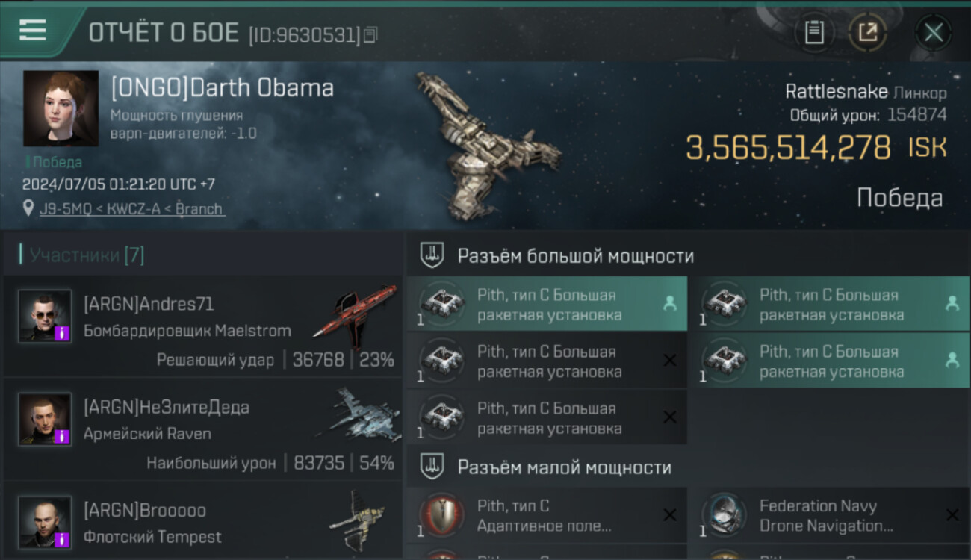Open the J9-5MQ location link

pyautogui.click(x=131, y=209)
